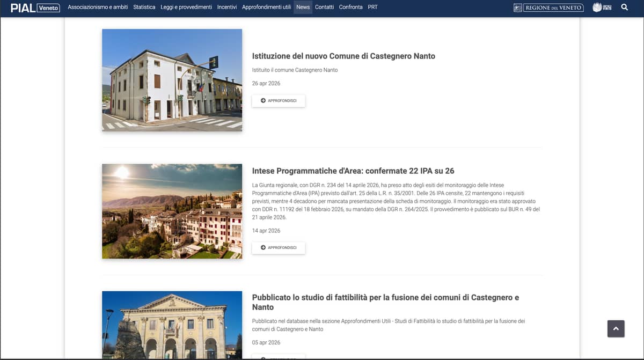Open the Confronta menu item

coord(351,7)
